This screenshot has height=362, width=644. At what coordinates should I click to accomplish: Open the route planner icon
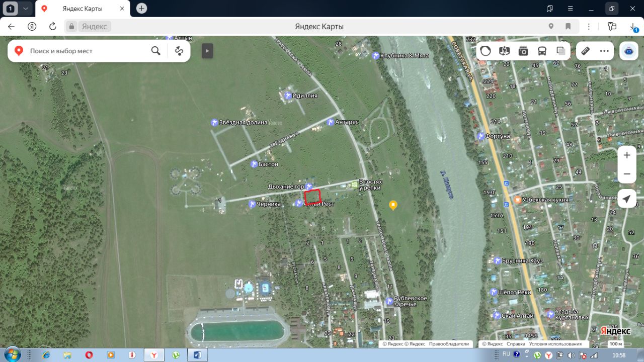click(x=179, y=51)
